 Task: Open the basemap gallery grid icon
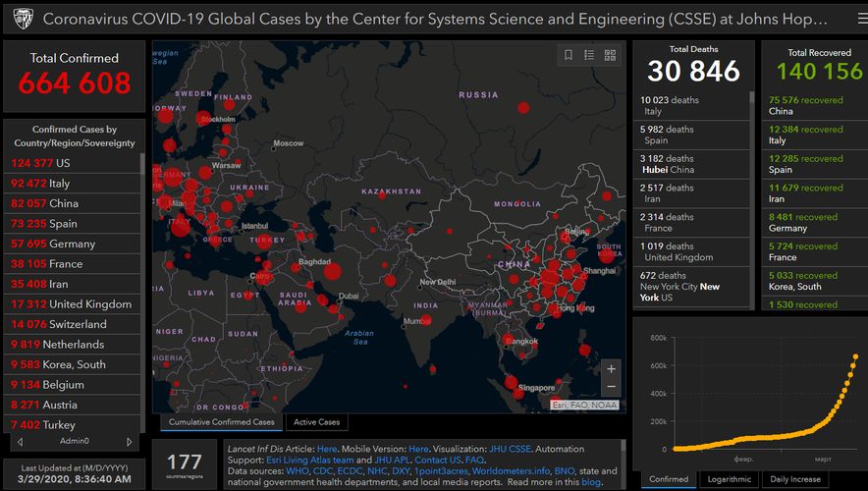[610, 56]
